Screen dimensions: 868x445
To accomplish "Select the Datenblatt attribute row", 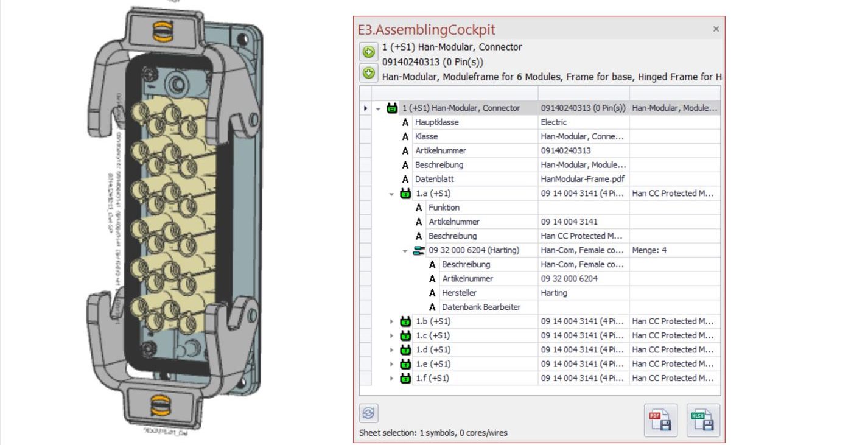I will point(434,179).
